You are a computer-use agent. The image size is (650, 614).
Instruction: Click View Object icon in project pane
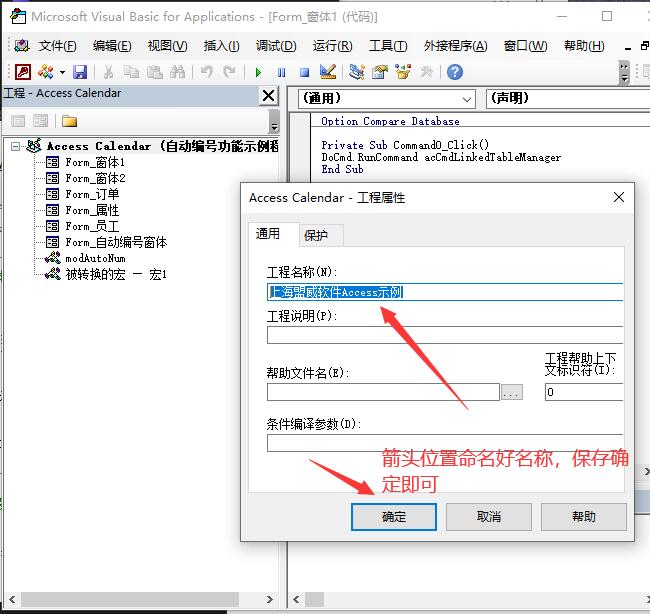41,121
